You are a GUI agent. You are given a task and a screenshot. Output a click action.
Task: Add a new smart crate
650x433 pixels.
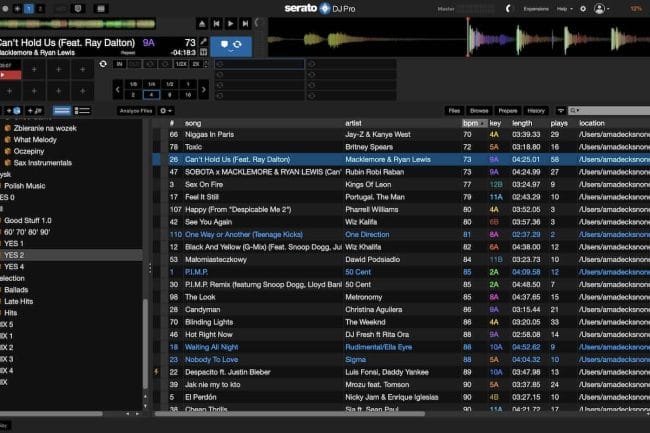tap(34, 111)
